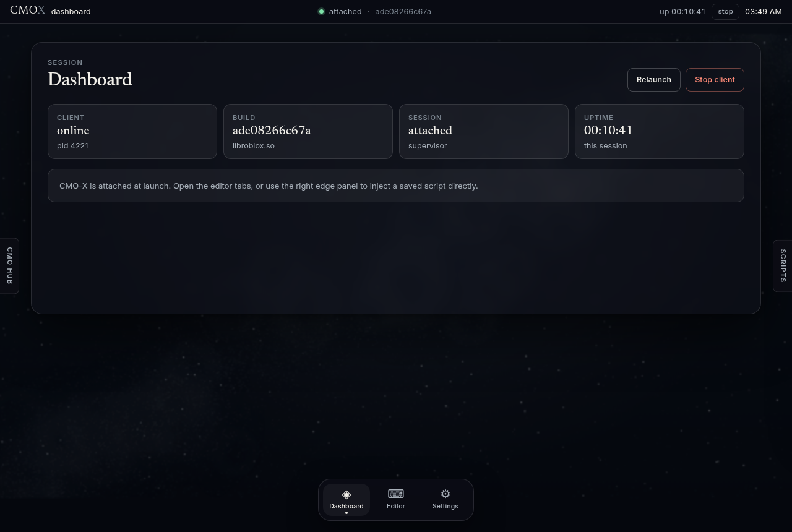Screen dimensions: 792x532
Task: Switch to the Settings tab label
Action: pyautogui.click(x=445, y=506)
